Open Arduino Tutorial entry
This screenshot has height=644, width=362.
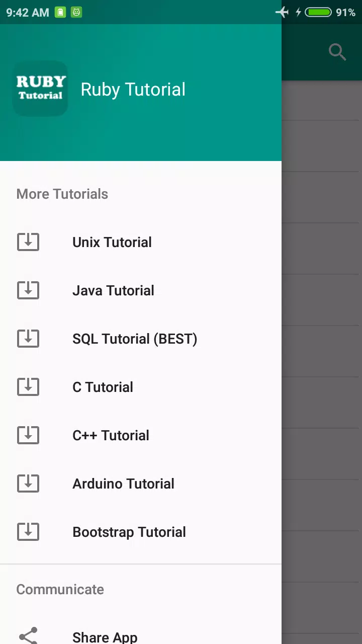pos(141,484)
